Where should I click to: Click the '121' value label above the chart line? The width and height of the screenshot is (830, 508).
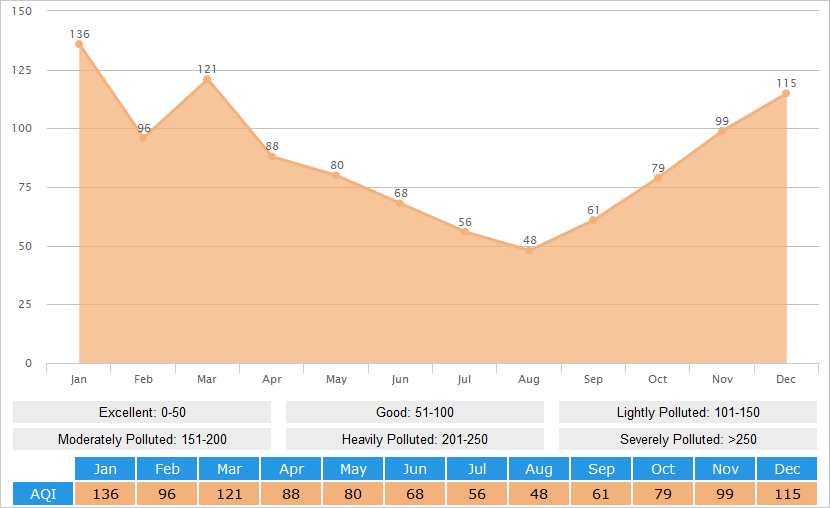pyautogui.click(x=207, y=69)
